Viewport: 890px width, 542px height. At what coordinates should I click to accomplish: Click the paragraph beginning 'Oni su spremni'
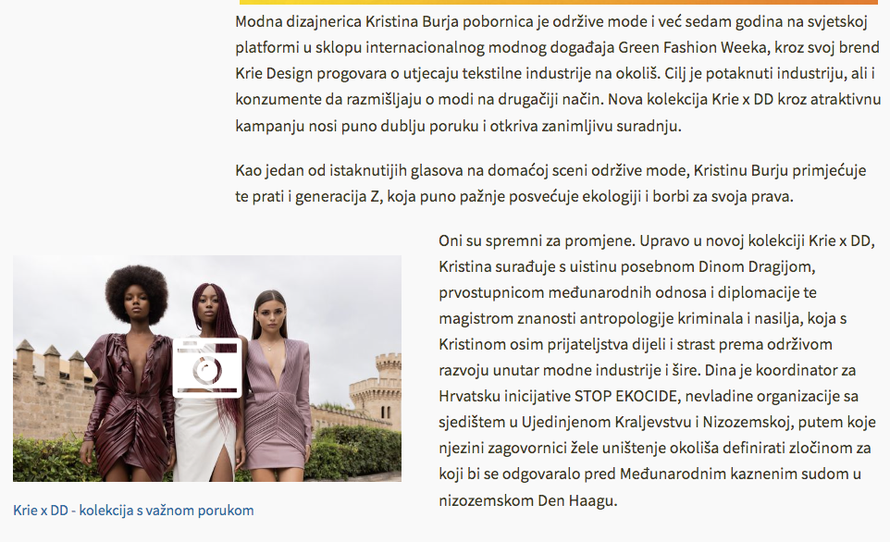point(657,370)
